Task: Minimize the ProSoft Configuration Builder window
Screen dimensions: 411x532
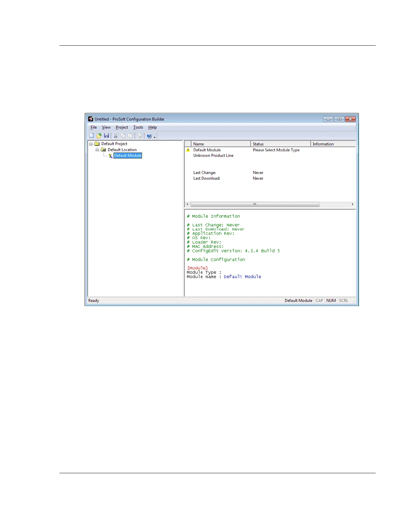Action: (x=328, y=119)
